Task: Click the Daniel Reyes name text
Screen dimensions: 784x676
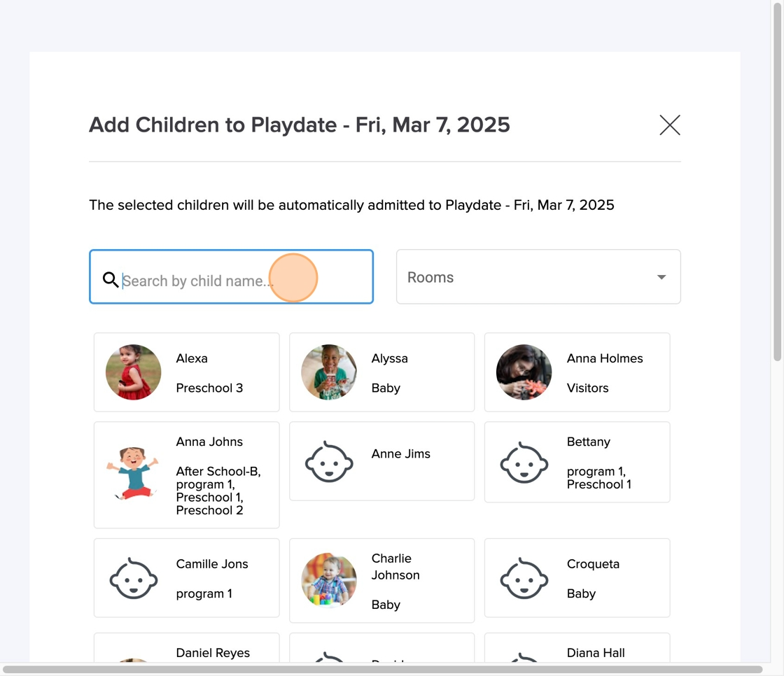Action: pyautogui.click(x=213, y=653)
